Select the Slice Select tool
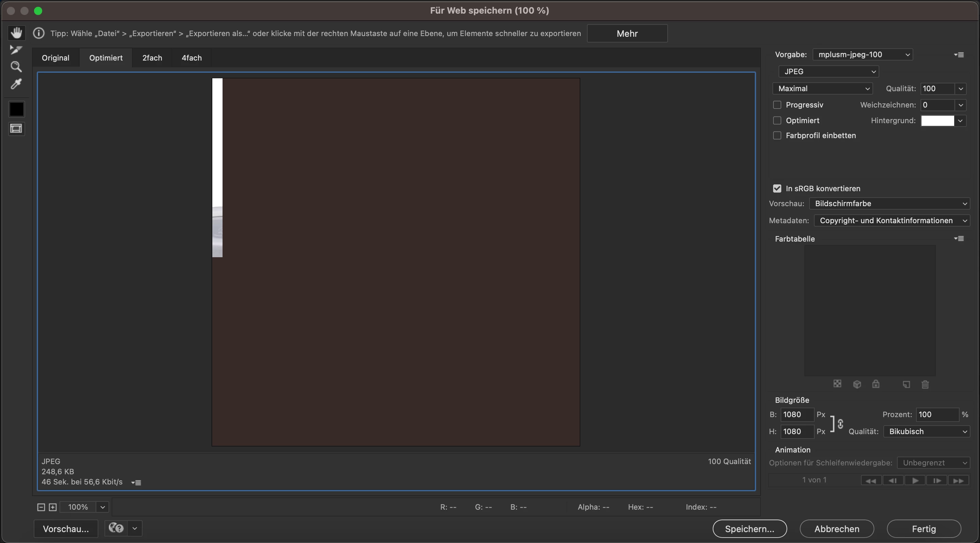This screenshot has width=980, height=543. tap(16, 50)
